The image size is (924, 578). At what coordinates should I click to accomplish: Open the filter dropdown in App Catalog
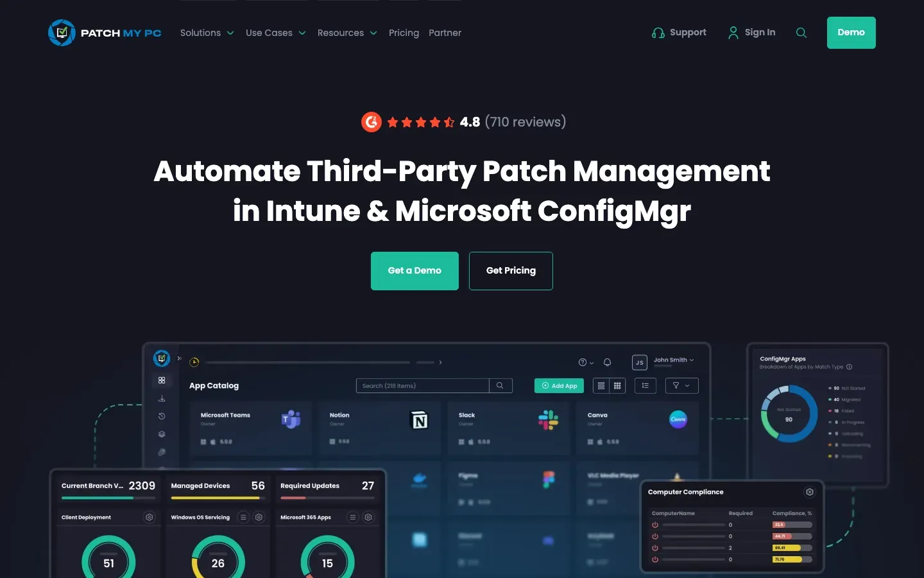click(x=681, y=385)
